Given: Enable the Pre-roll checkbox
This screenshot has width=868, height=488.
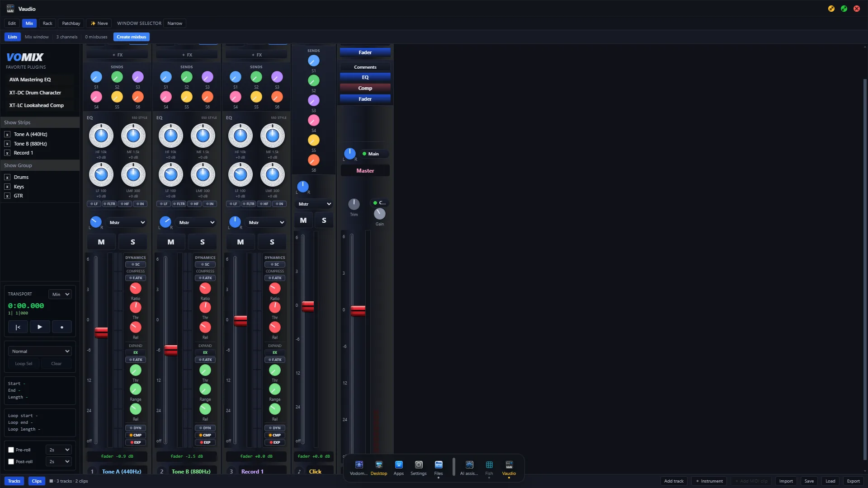Looking at the screenshot, I should pos(11,450).
